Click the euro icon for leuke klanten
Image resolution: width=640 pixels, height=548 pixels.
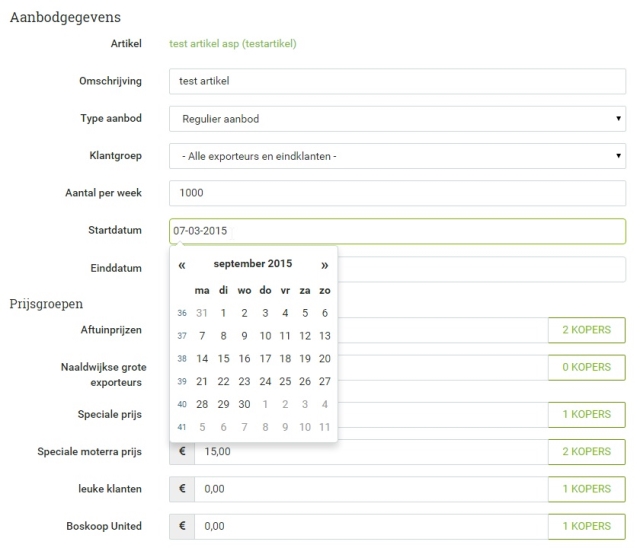(181, 489)
